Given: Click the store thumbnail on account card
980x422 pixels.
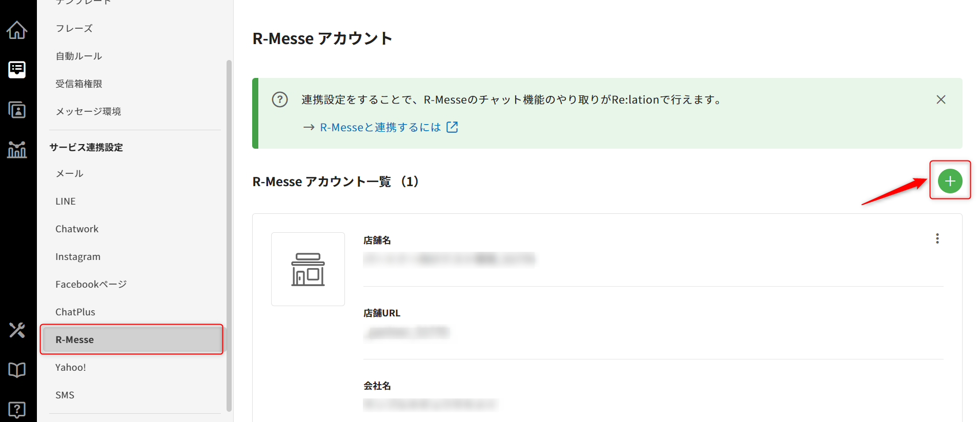Looking at the screenshot, I should [308, 269].
